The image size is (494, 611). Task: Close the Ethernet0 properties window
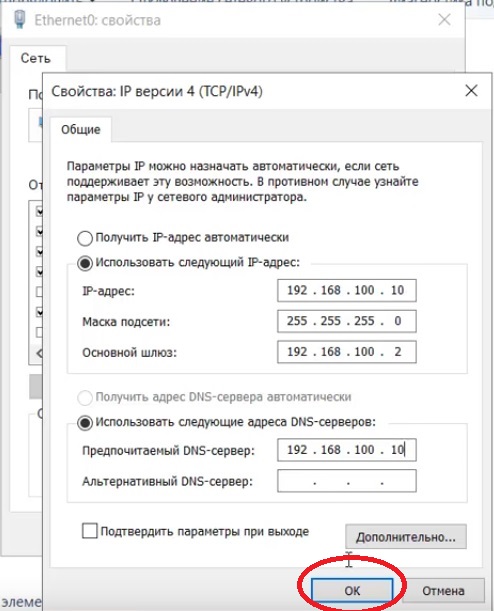click(x=445, y=19)
